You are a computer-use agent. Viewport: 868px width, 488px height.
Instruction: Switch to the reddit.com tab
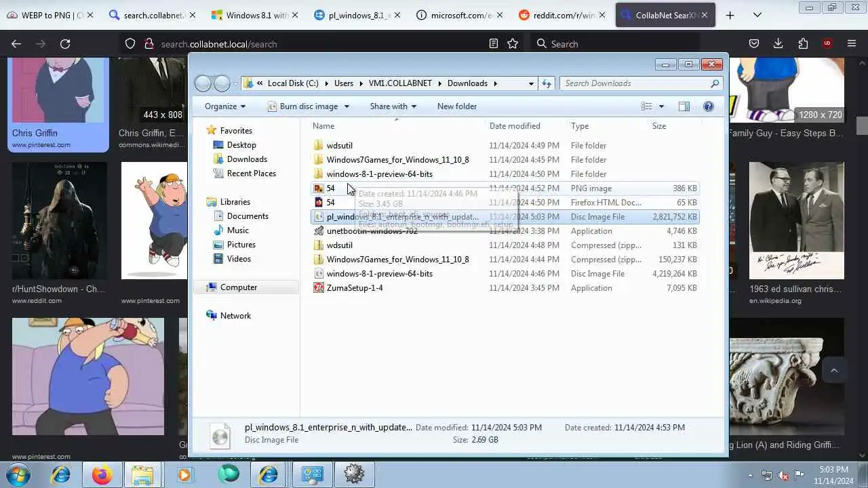coord(562,15)
